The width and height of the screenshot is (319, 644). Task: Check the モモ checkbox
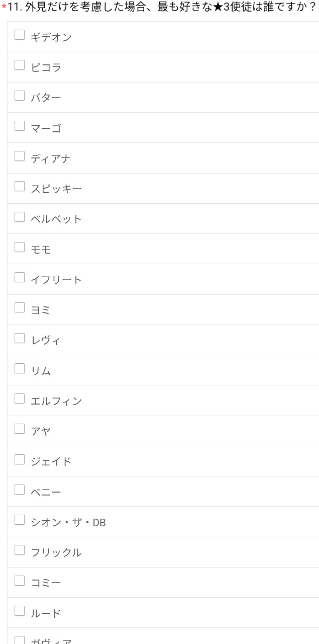coord(20,247)
